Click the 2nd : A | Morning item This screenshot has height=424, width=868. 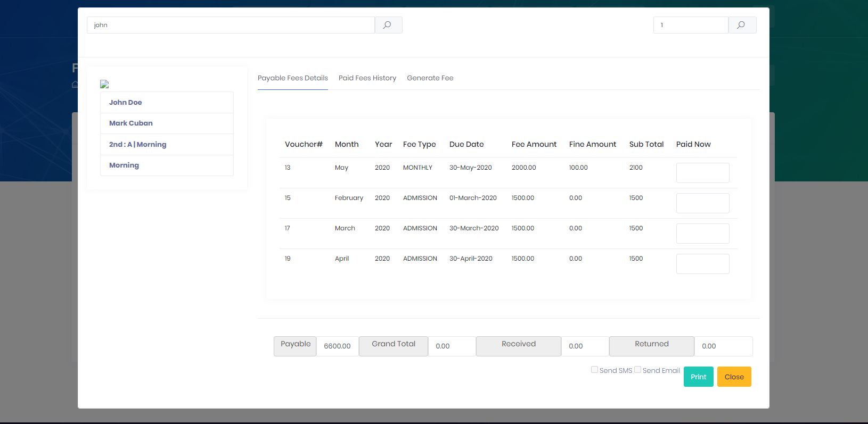coord(167,144)
